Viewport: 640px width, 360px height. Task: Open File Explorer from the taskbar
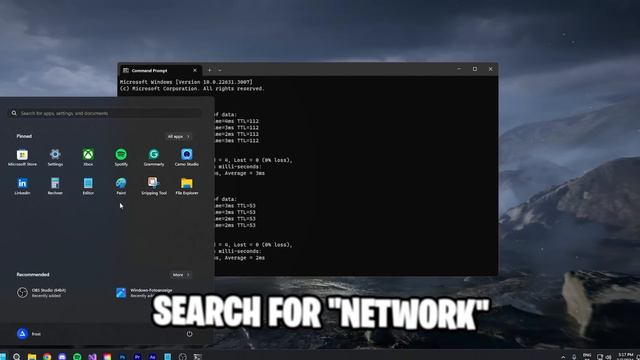point(32,357)
